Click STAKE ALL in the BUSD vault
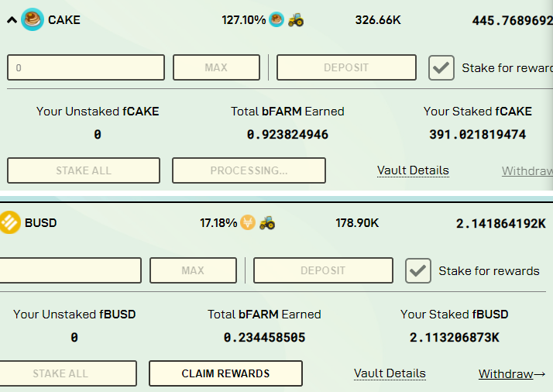 67,373
